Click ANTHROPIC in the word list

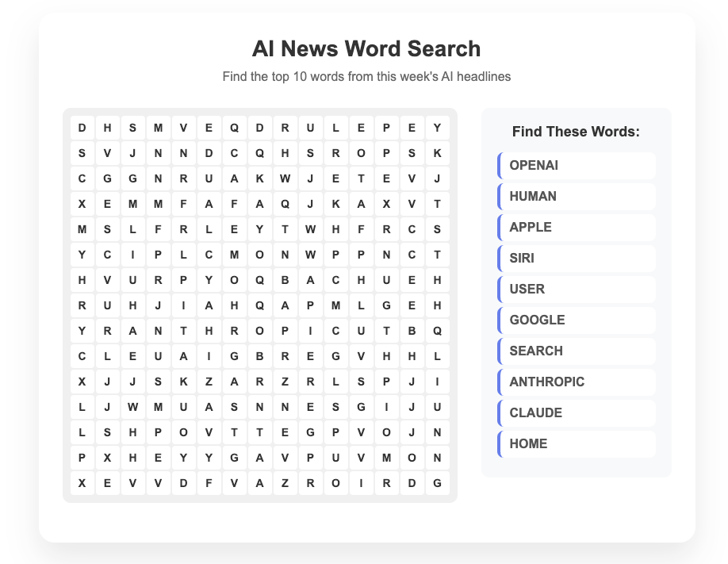tap(577, 382)
